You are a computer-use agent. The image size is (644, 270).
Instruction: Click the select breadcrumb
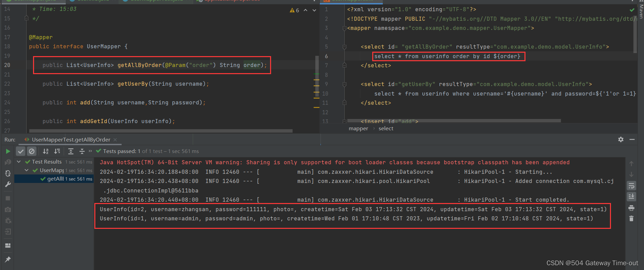click(x=386, y=129)
